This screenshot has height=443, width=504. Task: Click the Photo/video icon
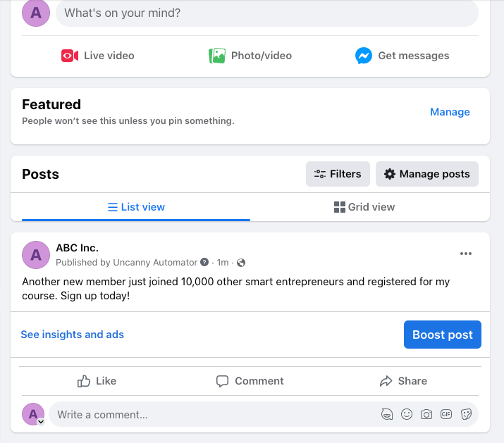(217, 56)
